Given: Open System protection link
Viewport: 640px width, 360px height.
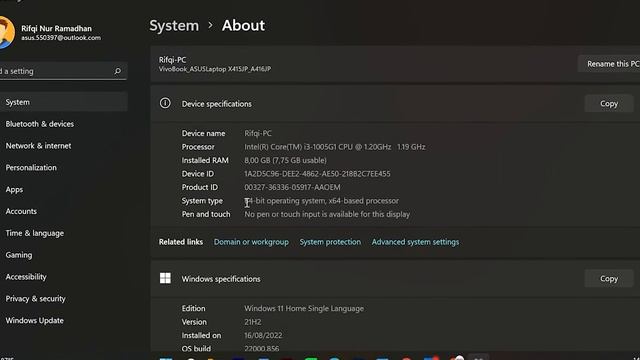Looking at the screenshot, I should (x=330, y=242).
